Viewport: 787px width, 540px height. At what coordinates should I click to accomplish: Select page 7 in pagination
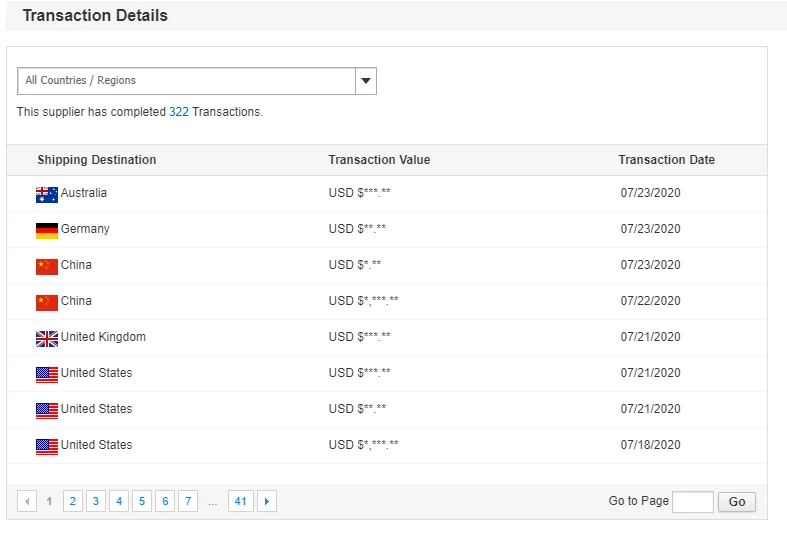pos(188,502)
